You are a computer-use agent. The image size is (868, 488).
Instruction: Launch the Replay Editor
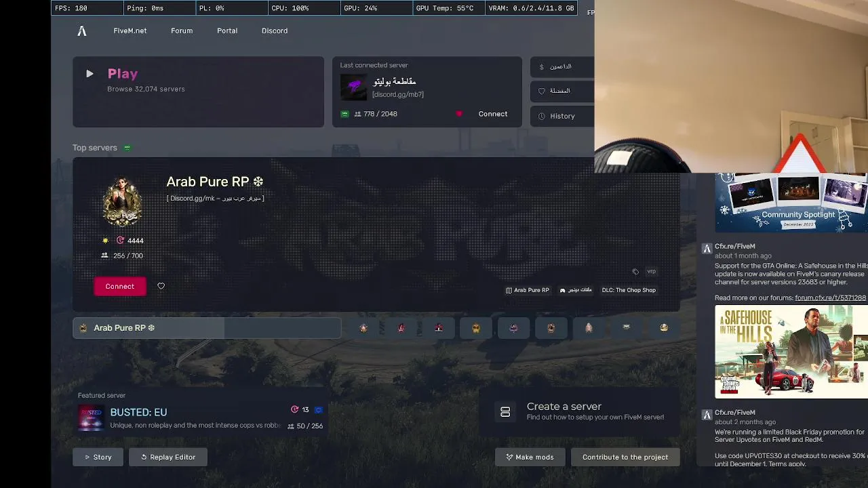tap(168, 457)
